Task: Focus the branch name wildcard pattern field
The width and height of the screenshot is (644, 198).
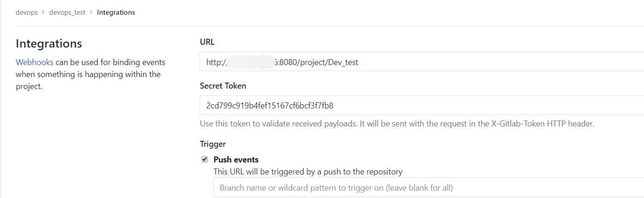Action: [x=429, y=188]
